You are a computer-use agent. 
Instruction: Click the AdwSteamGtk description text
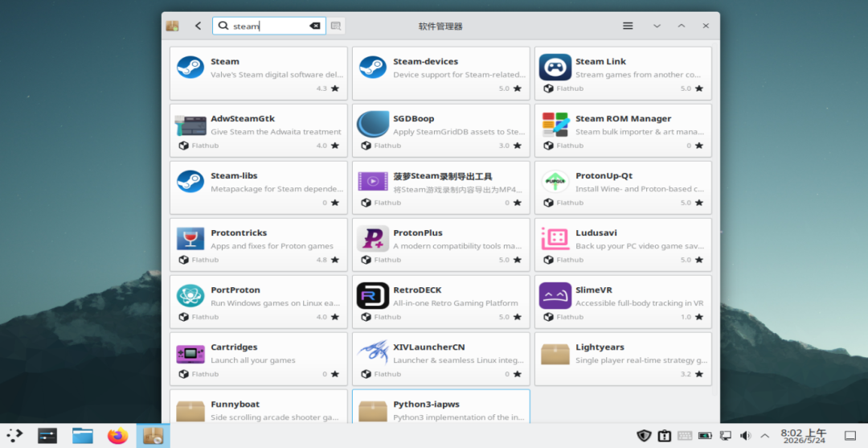point(276,132)
